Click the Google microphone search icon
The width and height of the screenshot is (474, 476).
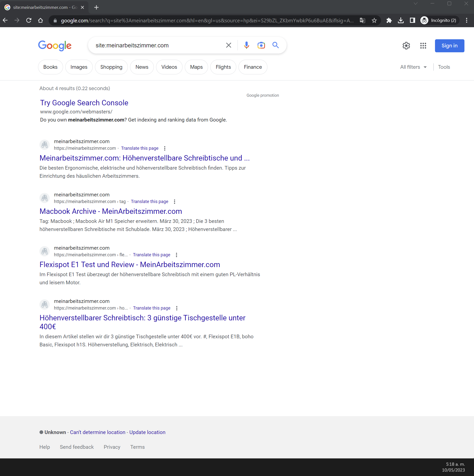246,45
